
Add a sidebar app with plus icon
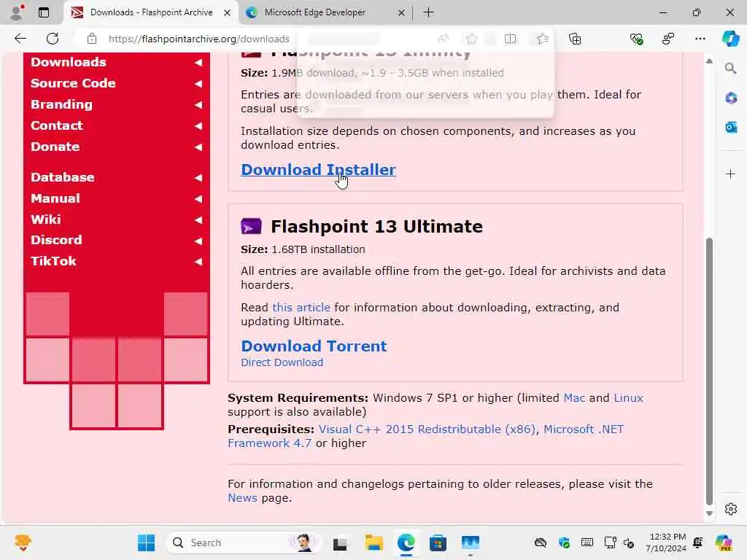click(x=730, y=174)
